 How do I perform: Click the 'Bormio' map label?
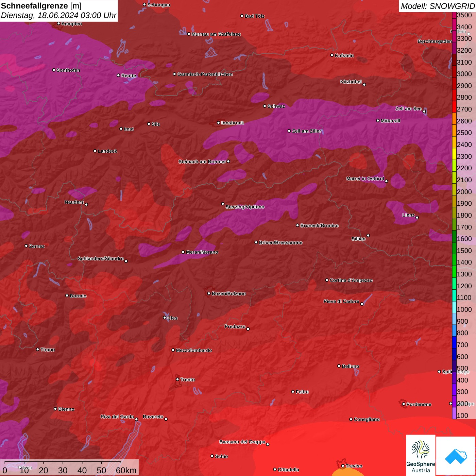click(78, 296)
